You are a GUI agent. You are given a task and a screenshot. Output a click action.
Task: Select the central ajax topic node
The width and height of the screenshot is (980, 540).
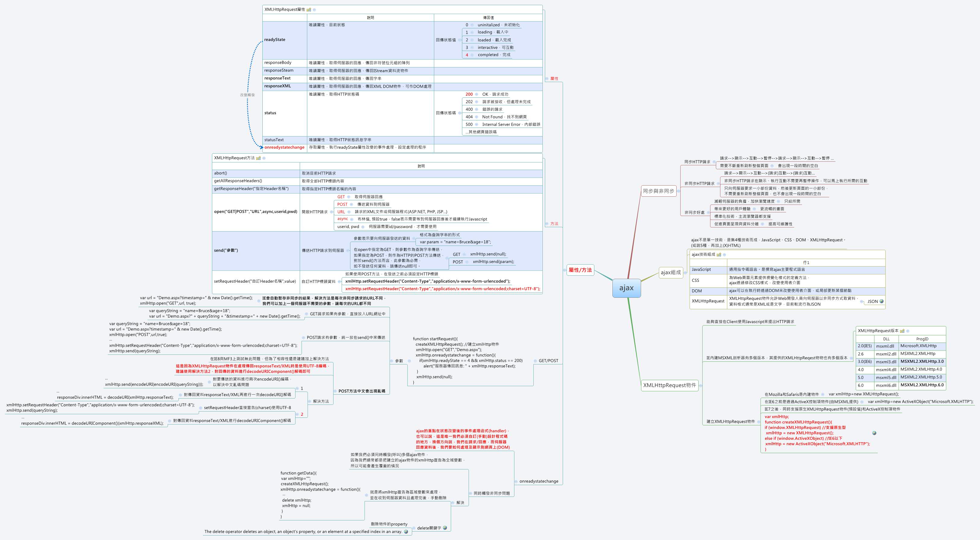pos(627,288)
